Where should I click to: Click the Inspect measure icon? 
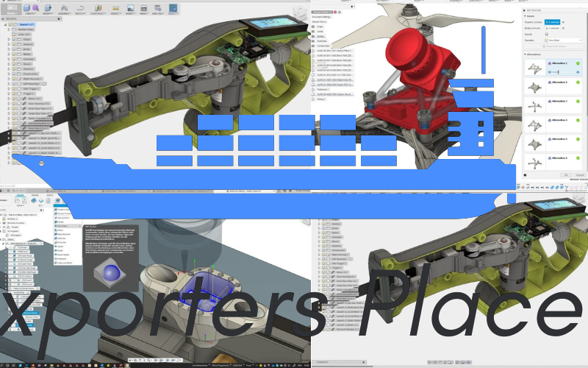(115, 7)
